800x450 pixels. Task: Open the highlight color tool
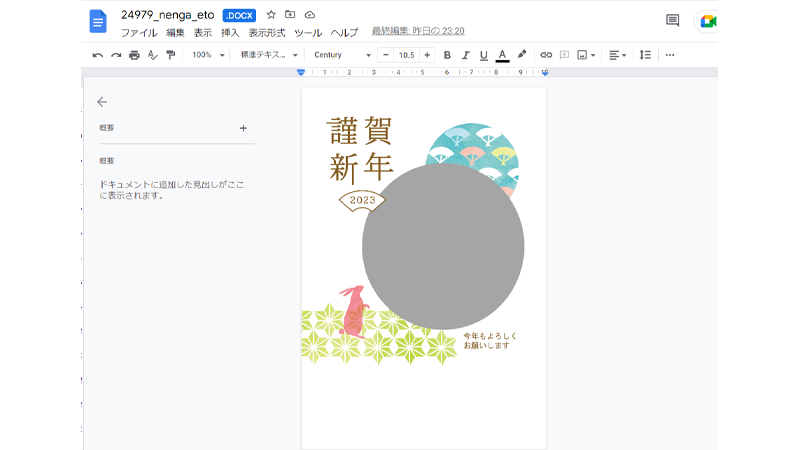(x=521, y=55)
